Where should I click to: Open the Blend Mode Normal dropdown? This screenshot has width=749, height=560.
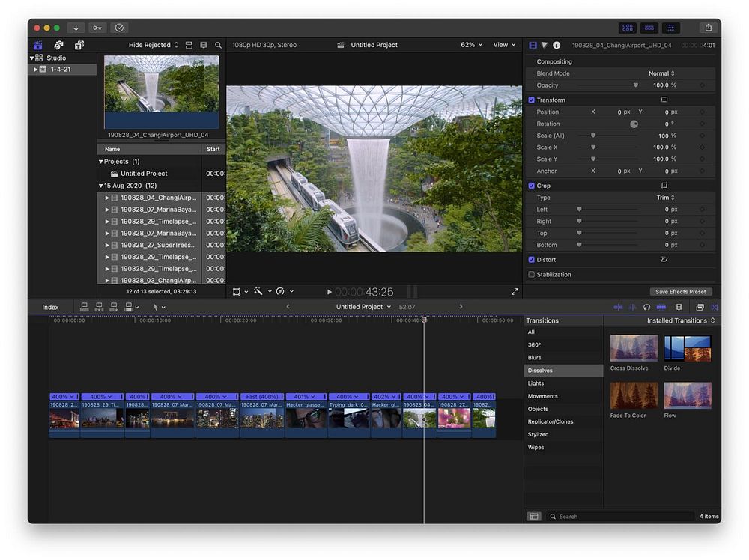pyautogui.click(x=661, y=73)
